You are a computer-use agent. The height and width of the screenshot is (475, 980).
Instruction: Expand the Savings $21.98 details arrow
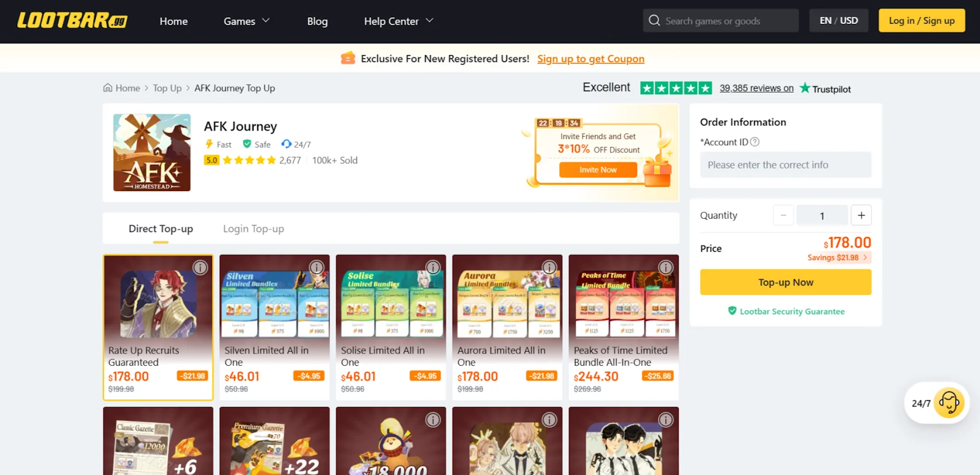pyautogui.click(x=865, y=257)
